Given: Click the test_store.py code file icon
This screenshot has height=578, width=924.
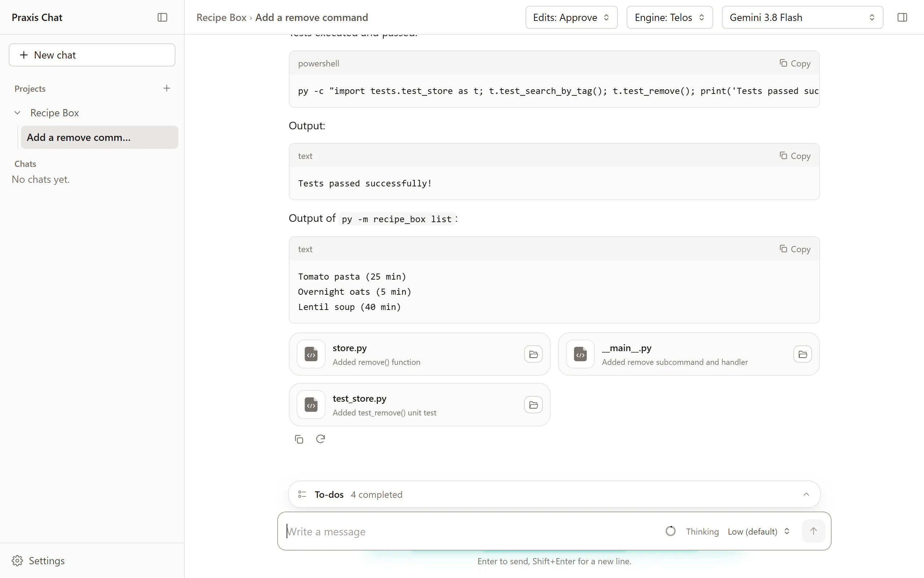Looking at the screenshot, I should pos(311,405).
